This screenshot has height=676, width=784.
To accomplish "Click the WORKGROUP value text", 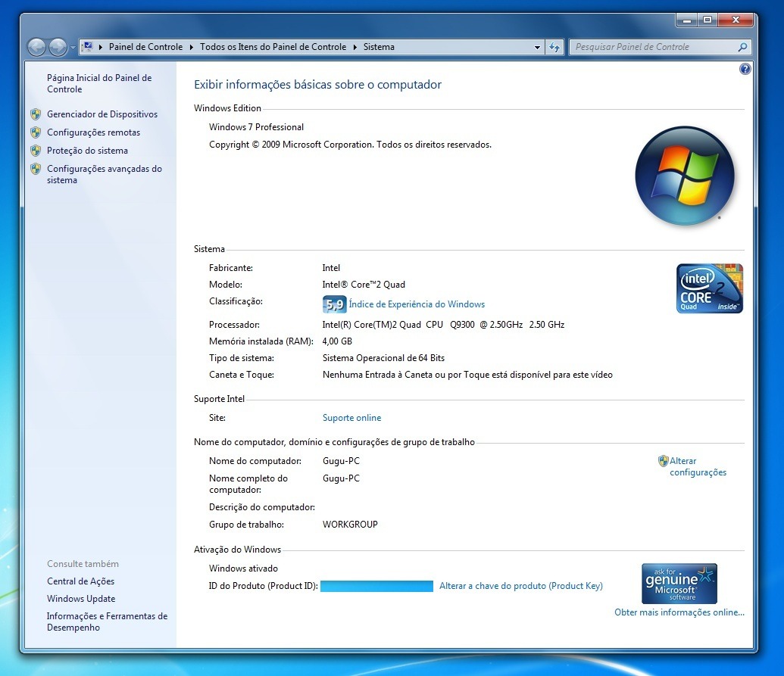I will (350, 525).
